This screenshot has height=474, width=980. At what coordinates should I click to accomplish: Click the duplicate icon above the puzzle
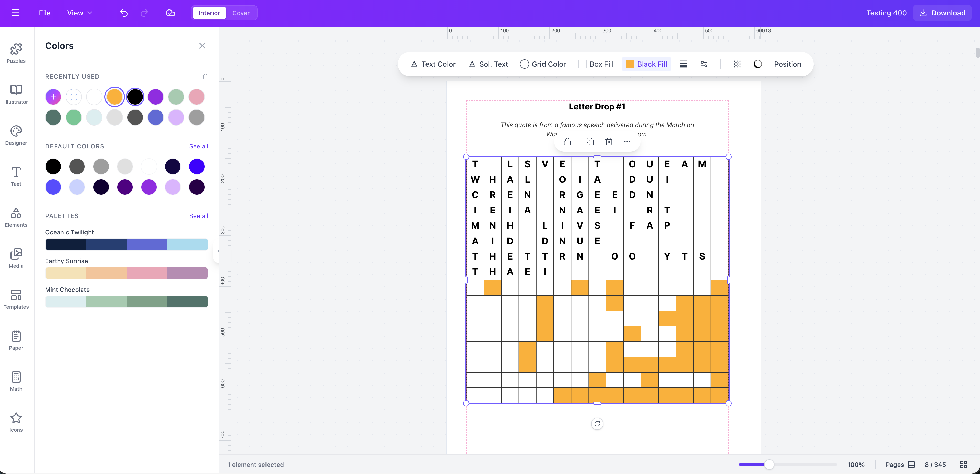[590, 141]
